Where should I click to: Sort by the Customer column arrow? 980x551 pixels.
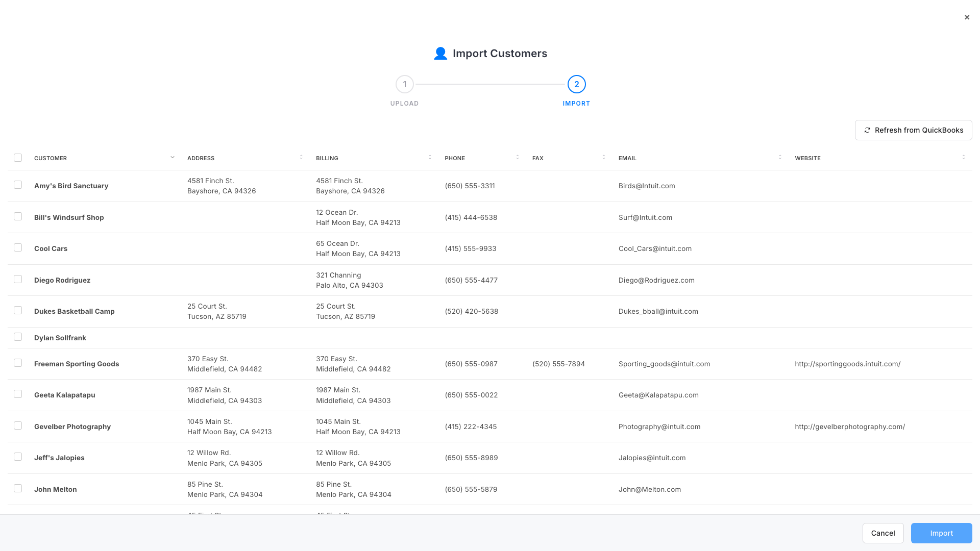(173, 157)
